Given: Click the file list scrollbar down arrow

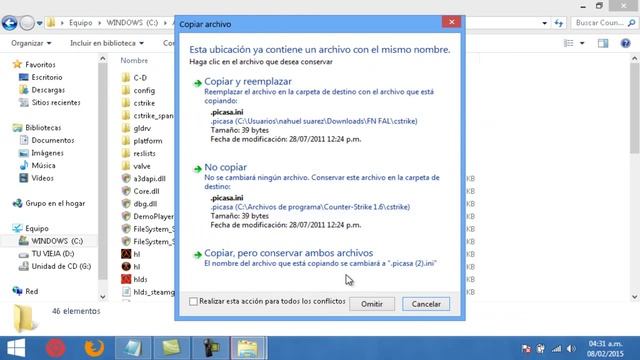Looking at the screenshot, I should (x=635, y=297).
